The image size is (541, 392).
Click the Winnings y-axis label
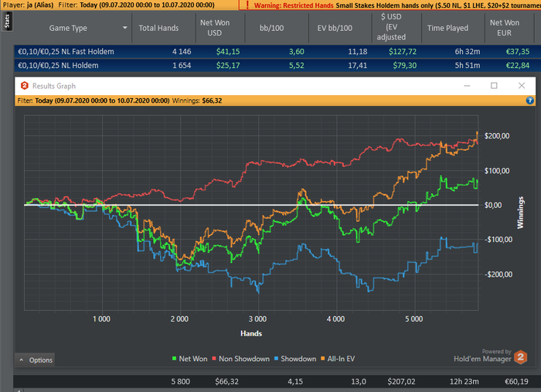pyautogui.click(x=520, y=213)
